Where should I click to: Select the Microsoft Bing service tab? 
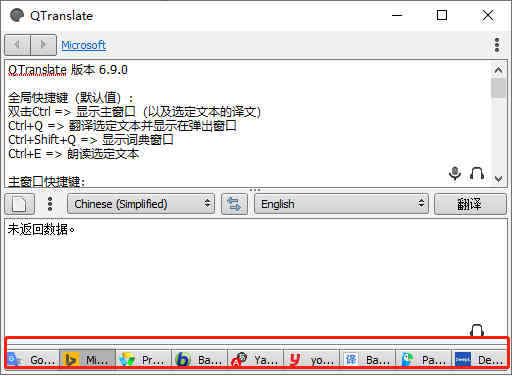point(88,359)
